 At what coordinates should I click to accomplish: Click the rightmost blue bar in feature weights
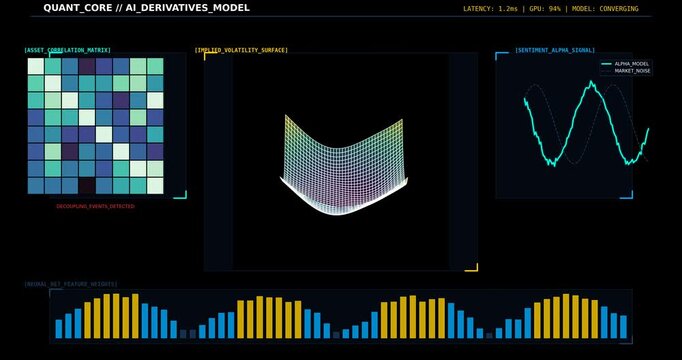point(623,327)
